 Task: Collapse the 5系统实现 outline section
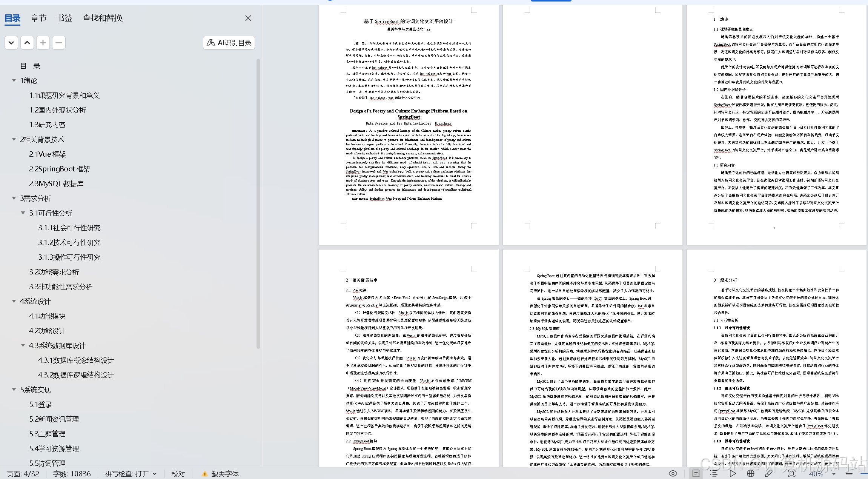tap(14, 390)
